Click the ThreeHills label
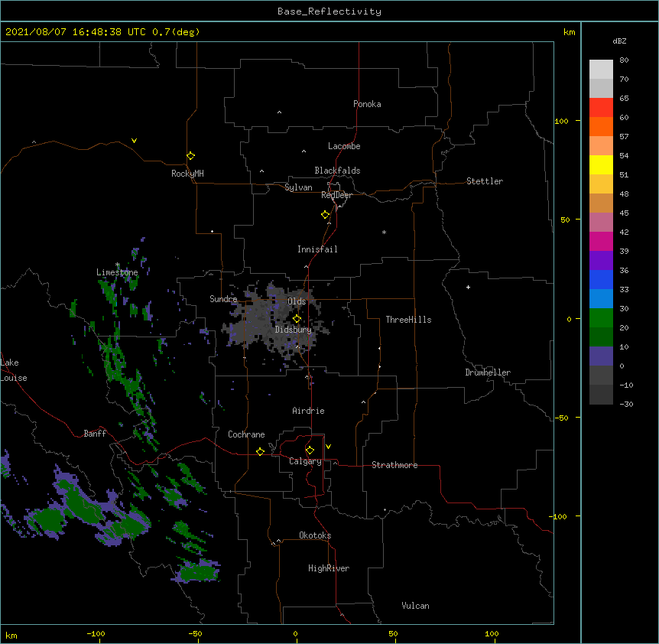 tap(408, 320)
